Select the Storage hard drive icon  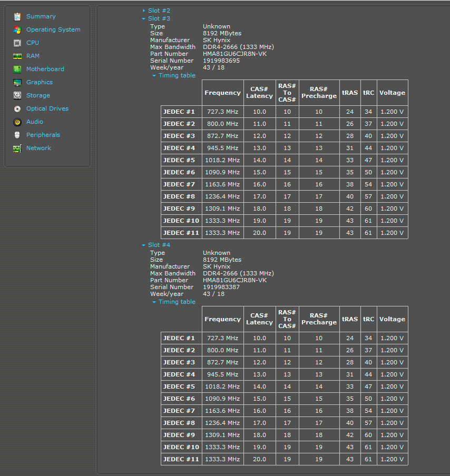click(x=17, y=96)
